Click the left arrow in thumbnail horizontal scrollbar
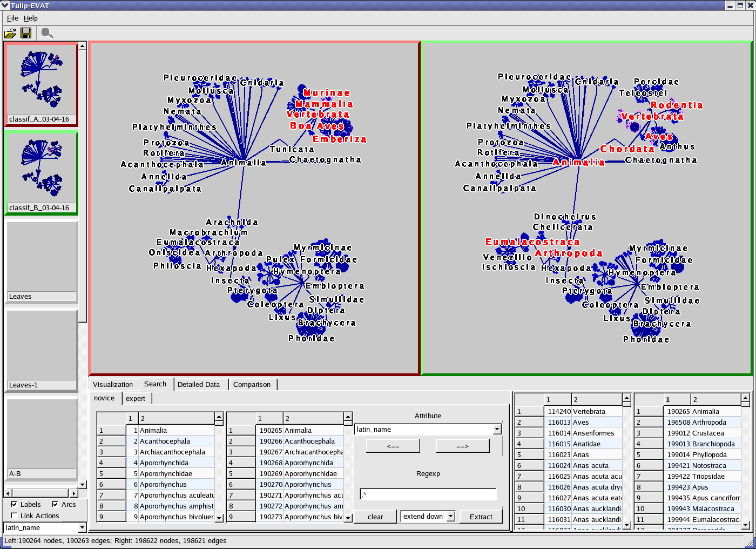The image size is (756, 549). click(8, 493)
